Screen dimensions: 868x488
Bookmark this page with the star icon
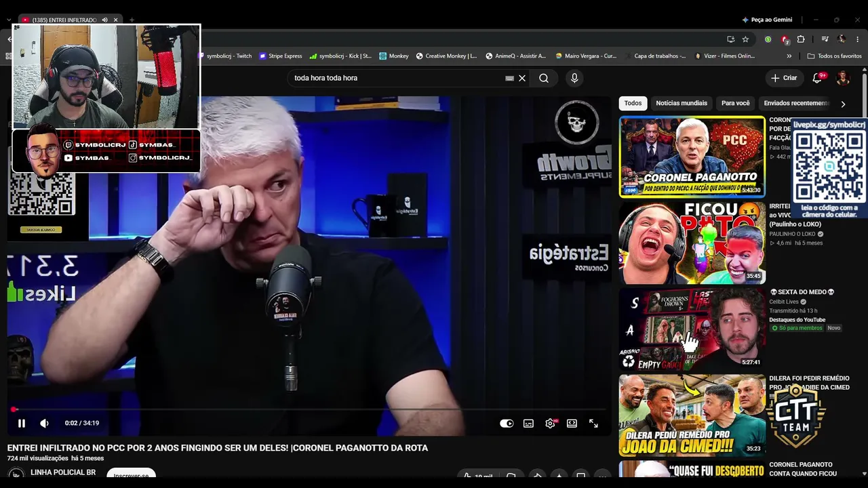tap(745, 39)
